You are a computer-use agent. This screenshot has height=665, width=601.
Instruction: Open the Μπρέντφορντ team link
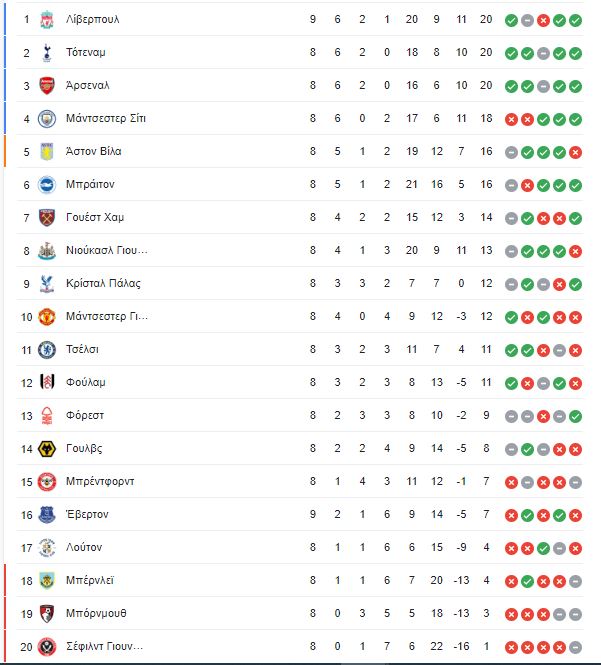100,481
